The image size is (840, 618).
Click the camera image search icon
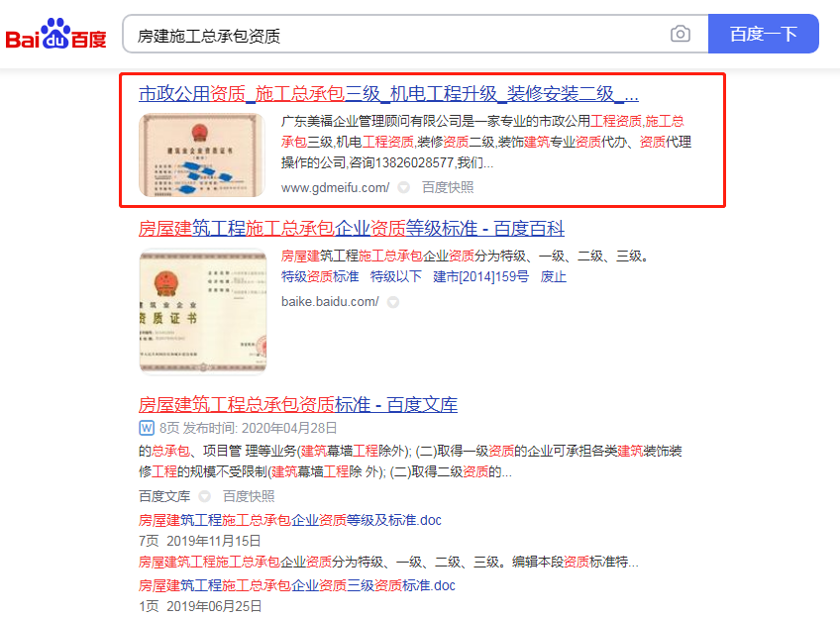tap(680, 35)
